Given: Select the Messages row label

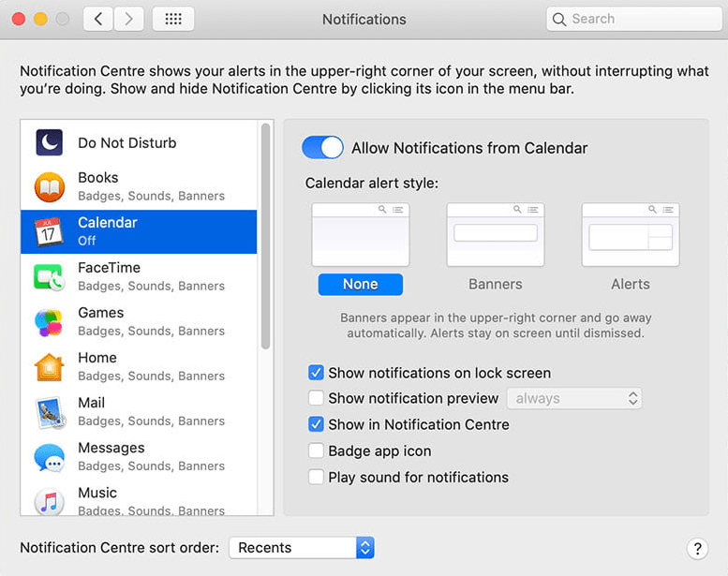Looking at the screenshot, I should tap(111, 448).
